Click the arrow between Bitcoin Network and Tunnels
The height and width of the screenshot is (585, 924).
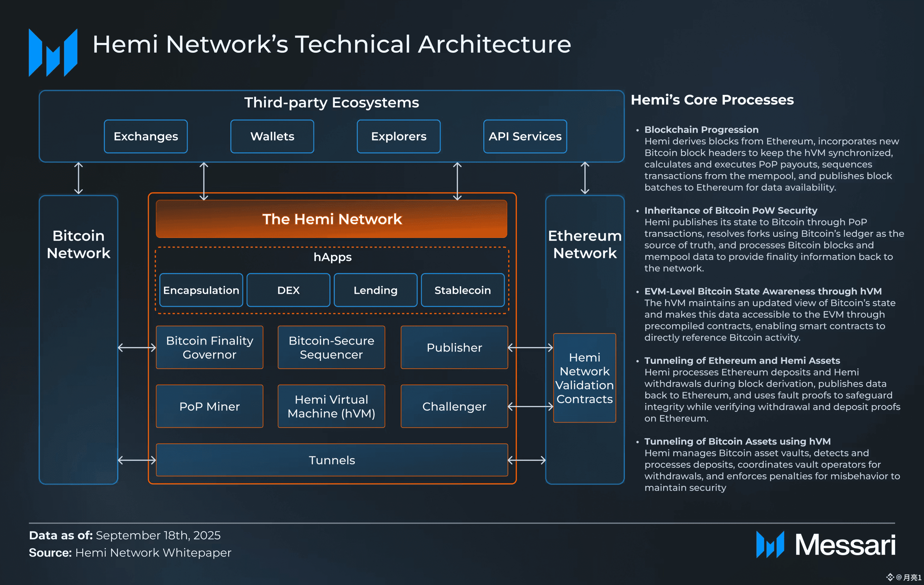click(x=137, y=460)
